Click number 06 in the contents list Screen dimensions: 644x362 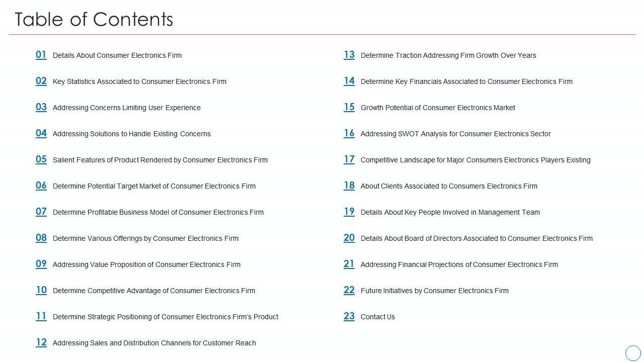pyautogui.click(x=41, y=186)
